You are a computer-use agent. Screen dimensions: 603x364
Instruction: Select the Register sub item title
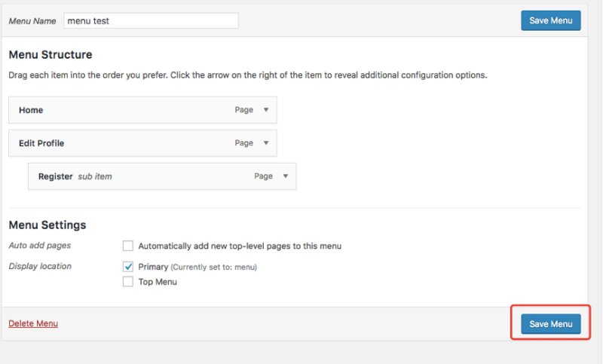point(55,176)
